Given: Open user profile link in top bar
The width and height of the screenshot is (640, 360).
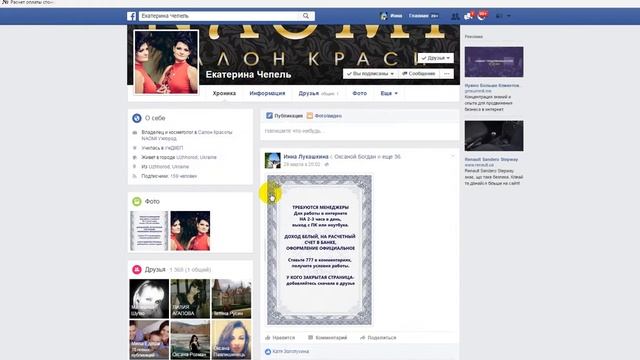Looking at the screenshot, I should [391, 16].
